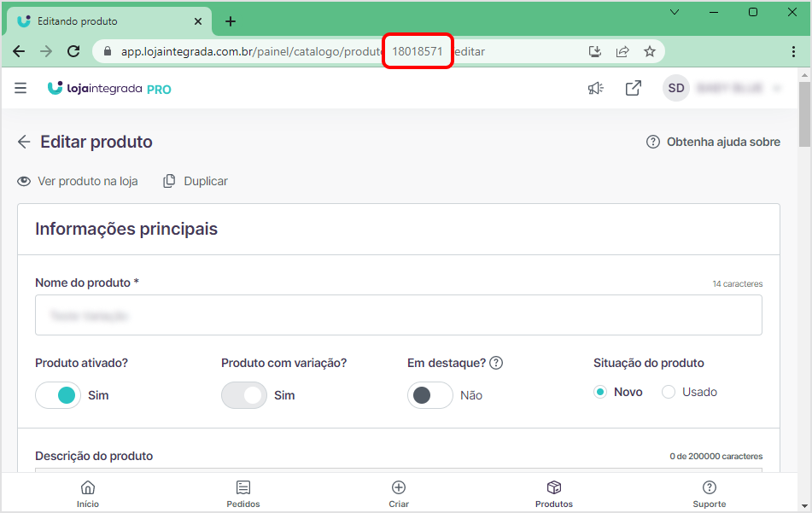This screenshot has width=812, height=513.
Task: Click the scrollbar down arrow
Action: tap(804, 506)
